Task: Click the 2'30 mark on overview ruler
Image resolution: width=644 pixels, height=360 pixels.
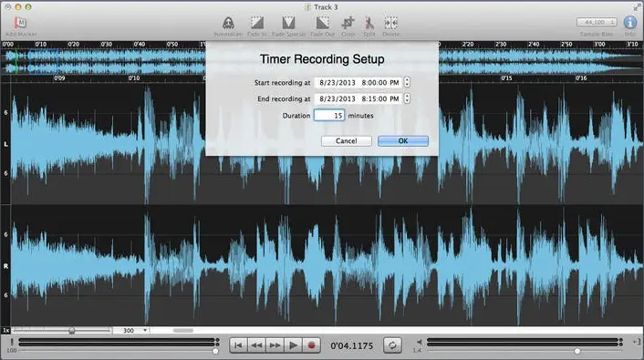Action: pyautogui.click(x=501, y=44)
